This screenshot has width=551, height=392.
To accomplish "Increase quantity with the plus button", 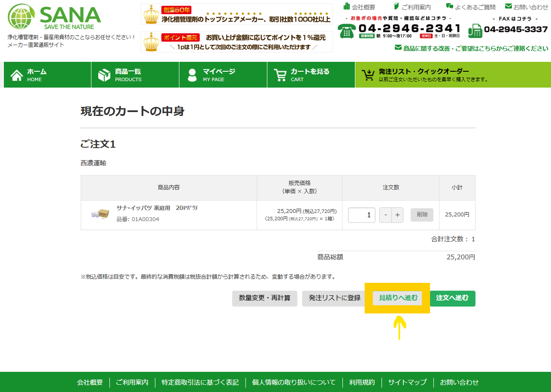I will pyautogui.click(x=397, y=215).
